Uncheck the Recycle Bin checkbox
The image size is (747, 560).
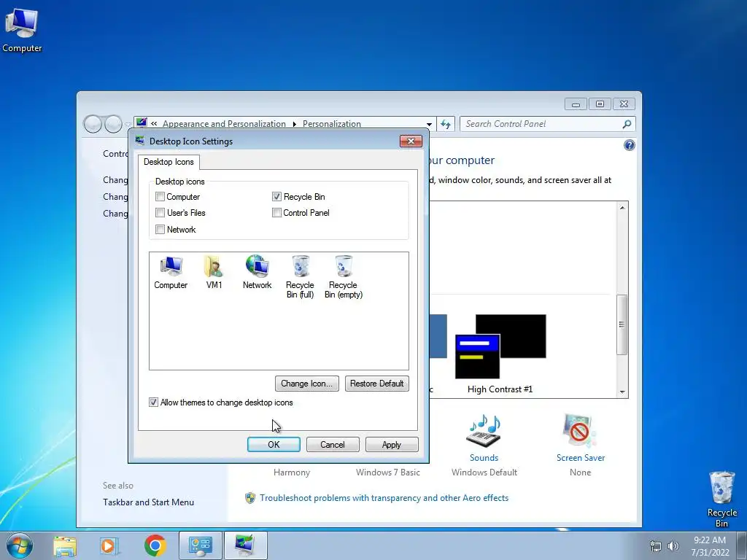[x=276, y=197]
